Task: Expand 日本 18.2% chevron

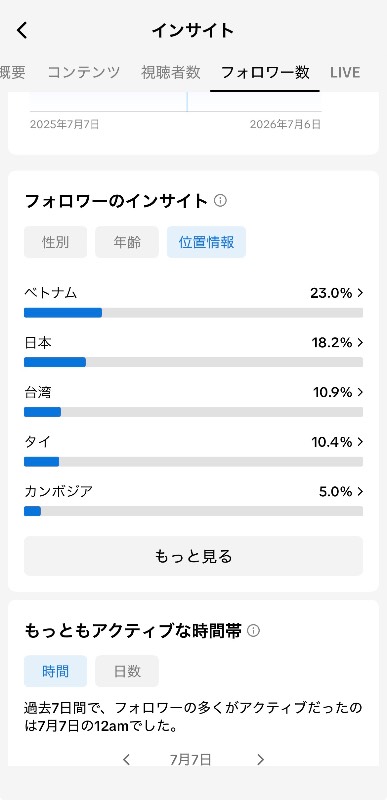Action: point(360,343)
